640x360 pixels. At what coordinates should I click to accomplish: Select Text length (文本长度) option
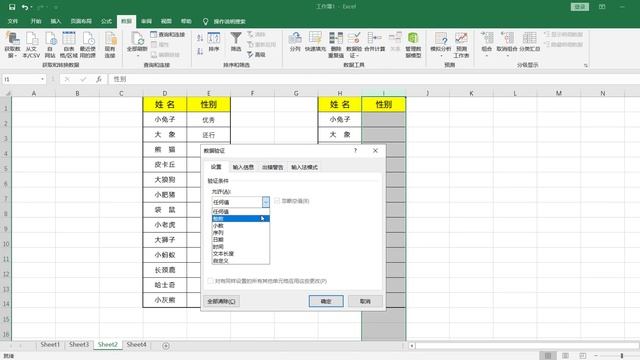pos(240,253)
